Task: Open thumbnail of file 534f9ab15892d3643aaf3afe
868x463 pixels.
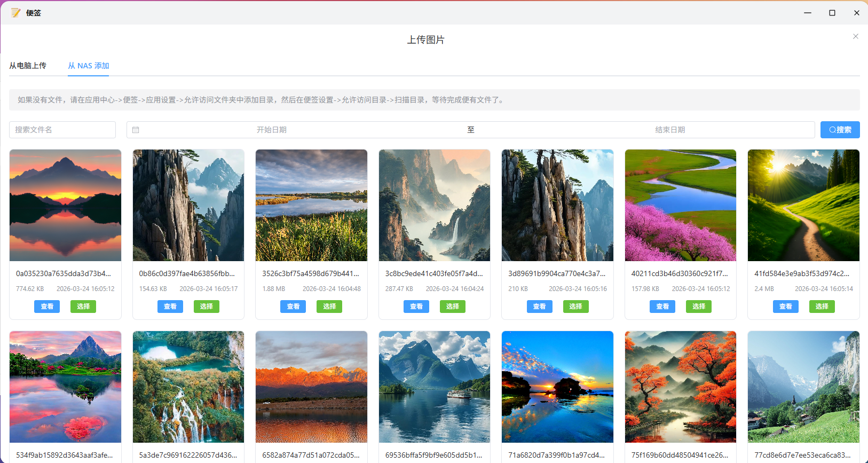Action: (x=65, y=387)
